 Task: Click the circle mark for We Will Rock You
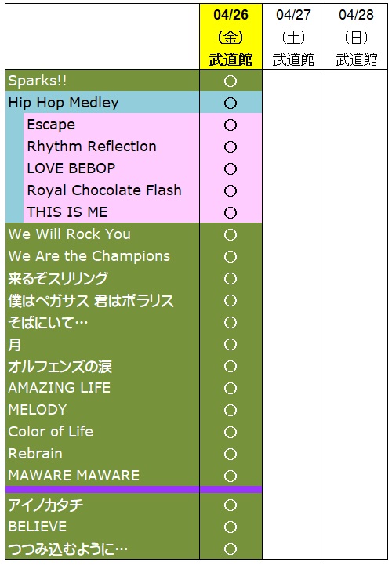pyautogui.click(x=230, y=234)
